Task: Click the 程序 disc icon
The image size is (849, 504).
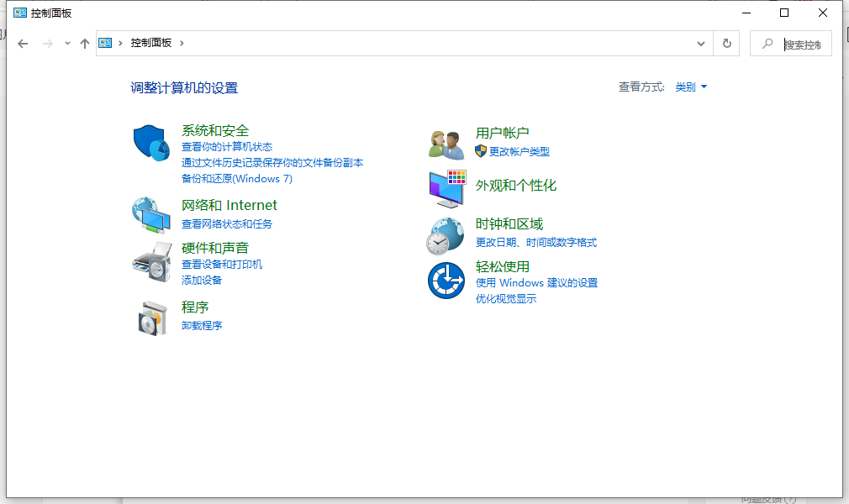Action: (150, 317)
